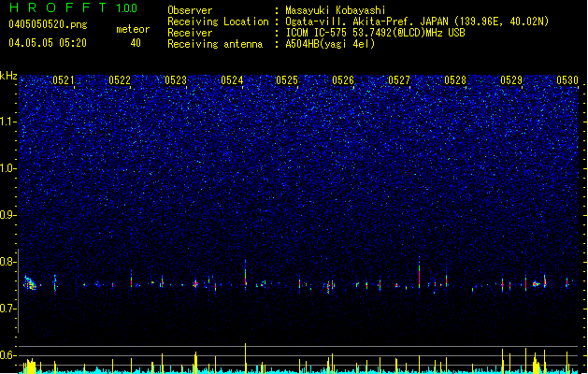Viewport: 588px width, 374px height.
Task: Click the kHz axis unit label
Action: [x=8, y=76]
